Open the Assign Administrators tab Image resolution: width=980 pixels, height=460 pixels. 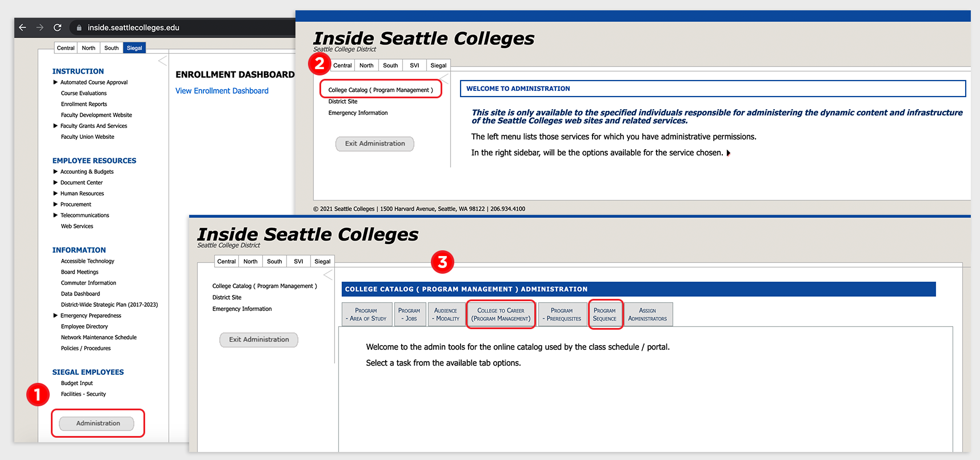click(x=647, y=314)
